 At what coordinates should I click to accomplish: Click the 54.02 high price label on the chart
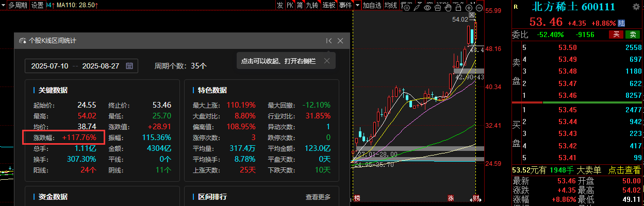[460, 19]
